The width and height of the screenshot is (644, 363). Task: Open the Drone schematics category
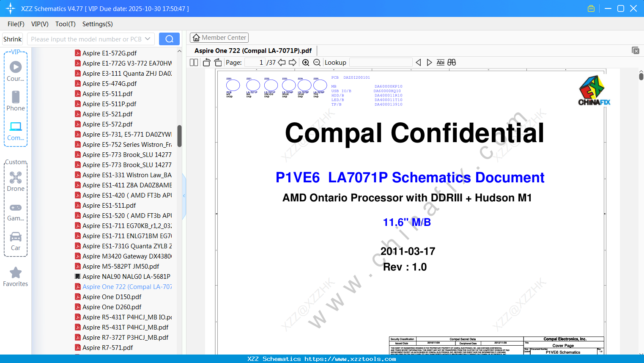coord(16,181)
